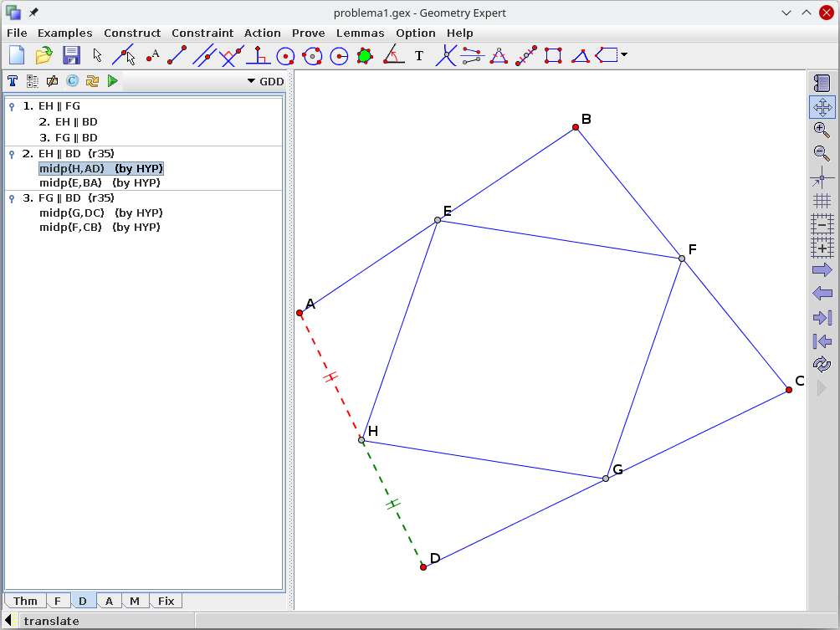Open the Examples menu
Viewport: 840px width, 630px height.
pyautogui.click(x=64, y=33)
